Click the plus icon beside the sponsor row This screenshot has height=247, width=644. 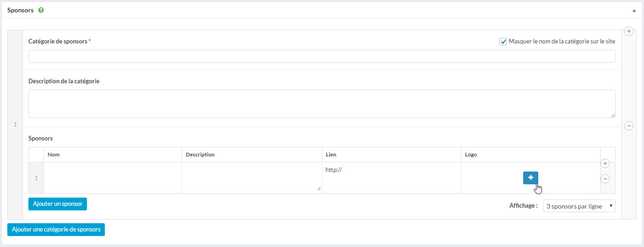[x=605, y=163]
